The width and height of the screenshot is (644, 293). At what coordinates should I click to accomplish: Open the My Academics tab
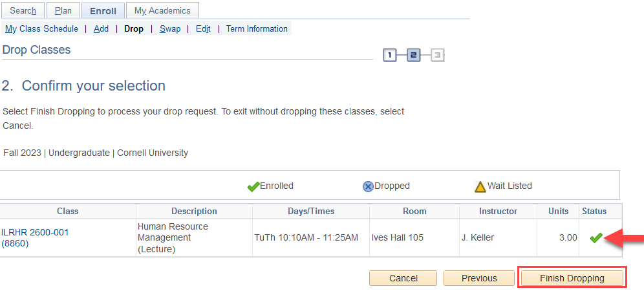(x=162, y=11)
